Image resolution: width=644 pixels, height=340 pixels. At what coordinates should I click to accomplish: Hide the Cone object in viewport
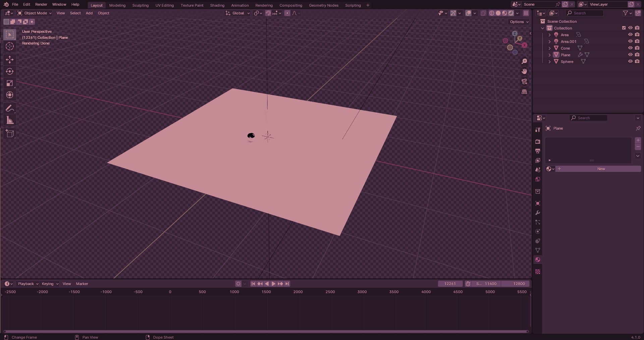click(630, 48)
